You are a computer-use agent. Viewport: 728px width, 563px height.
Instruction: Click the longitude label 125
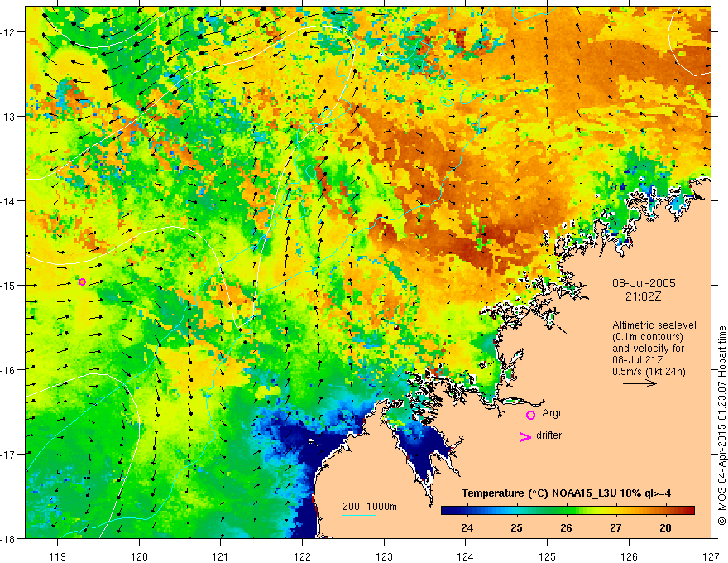pyautogui.click(x=548, y=556)
